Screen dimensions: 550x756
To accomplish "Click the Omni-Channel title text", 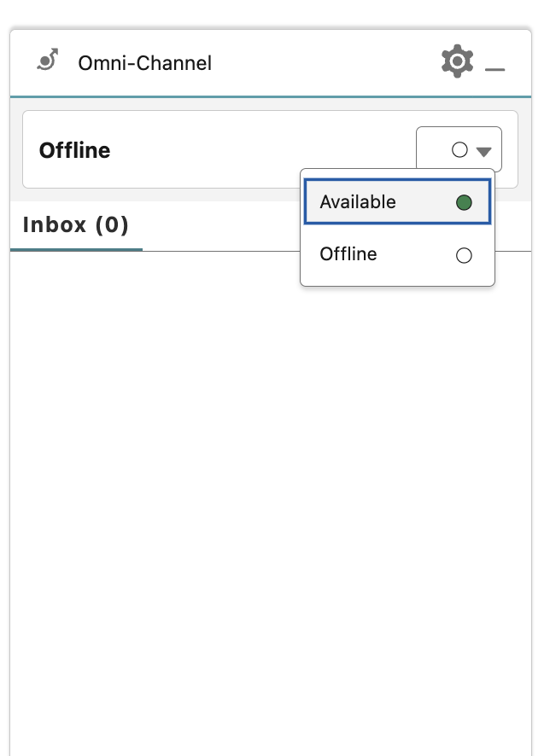I will [x=144, y=62].
